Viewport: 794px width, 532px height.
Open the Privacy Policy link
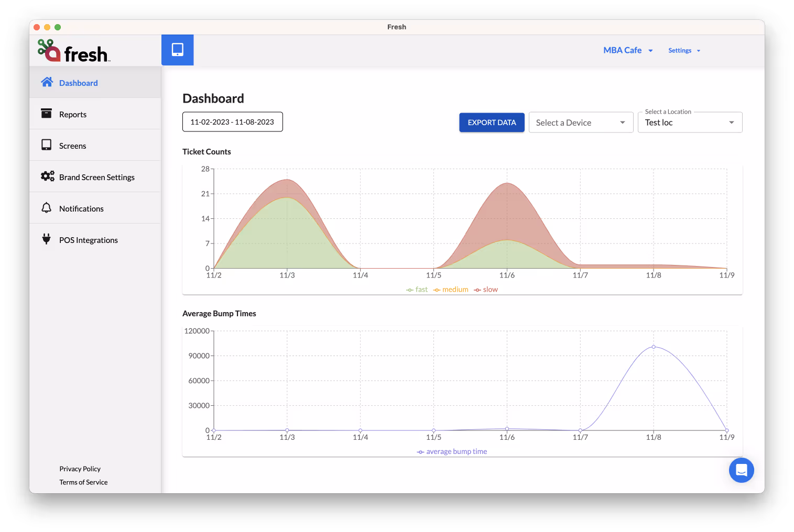point(80,469)
